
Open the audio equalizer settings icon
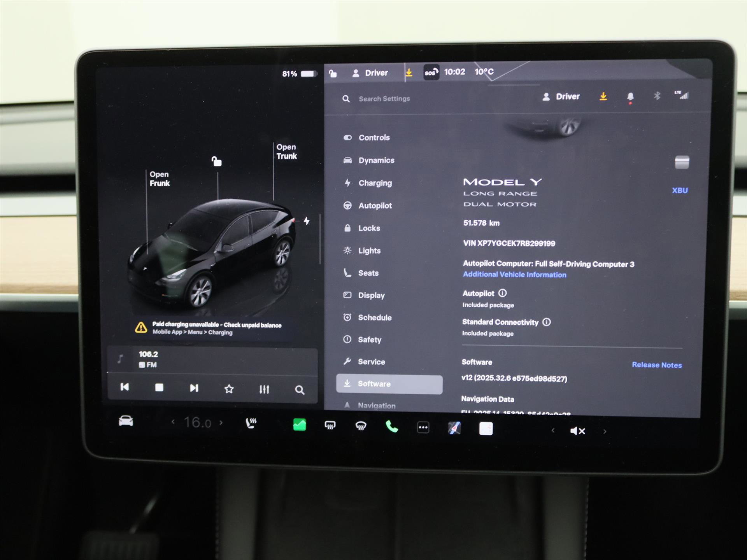point(264,389)
